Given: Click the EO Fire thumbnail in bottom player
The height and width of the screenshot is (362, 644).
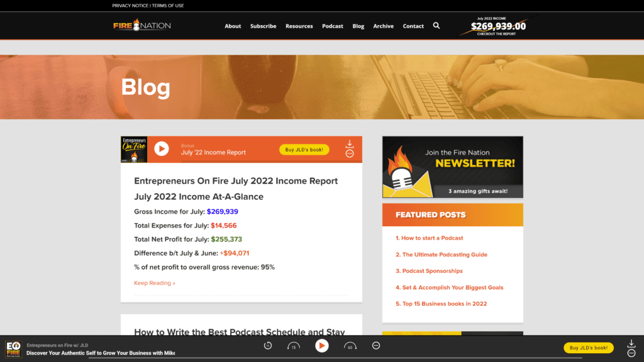Looking at the screenshot, I should (x=14, y=348).
